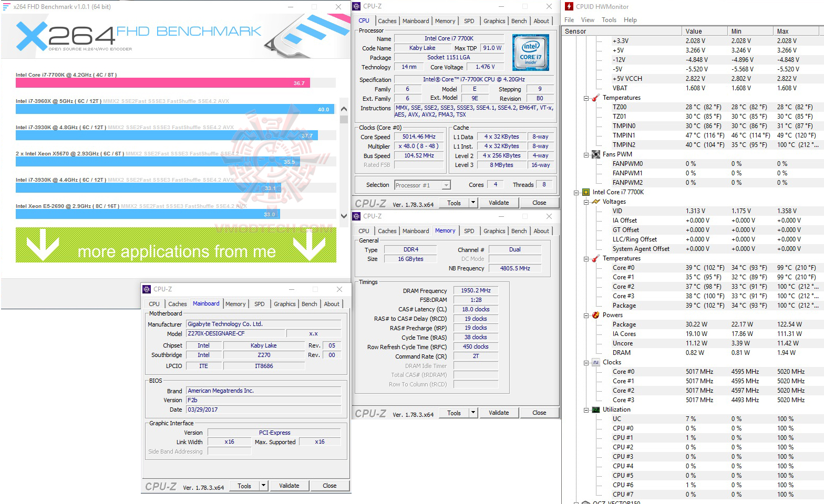Viewport: 824px width, 504px height.
Task: Open the Processor #1 selection dropdown
Action: pos(446,185)
